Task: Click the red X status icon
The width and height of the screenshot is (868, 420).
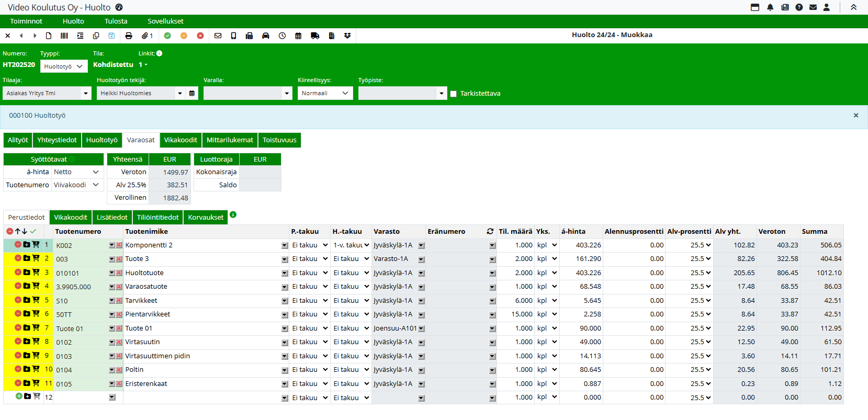Action: click(x=200, y=36)
